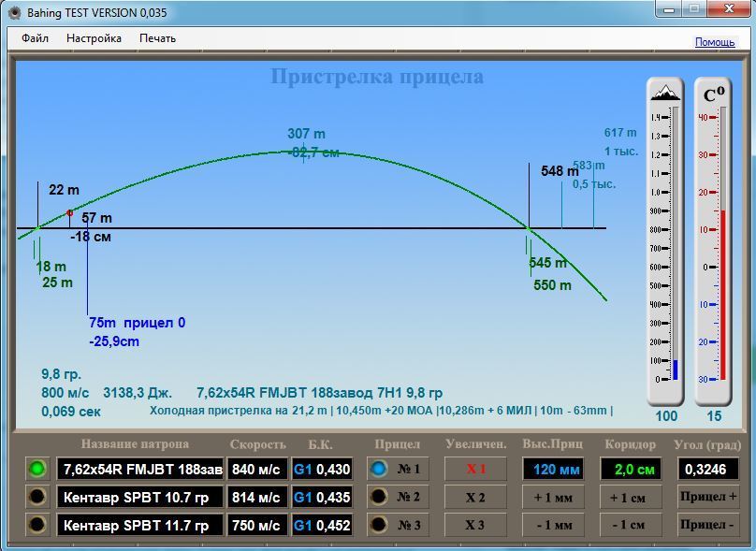This screenshot has height=551, width=756.
Task: Choose sight № 2 radio button
Action: pos(379,497)
